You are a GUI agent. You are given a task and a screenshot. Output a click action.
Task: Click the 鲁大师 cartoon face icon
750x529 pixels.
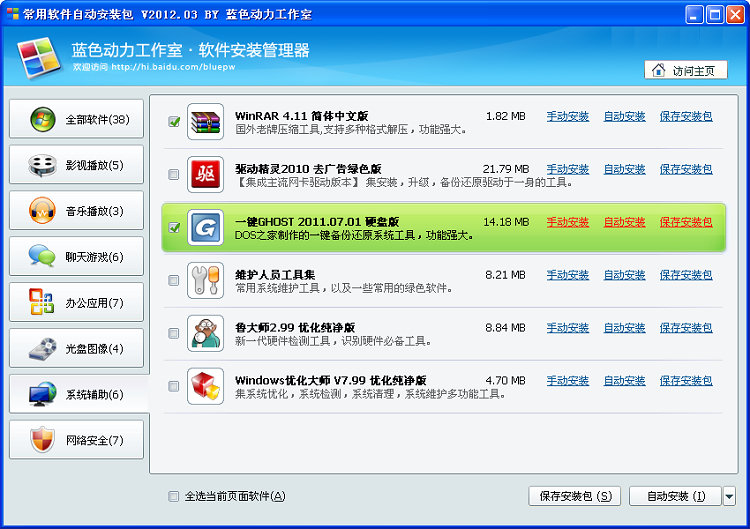click(205, 333)
